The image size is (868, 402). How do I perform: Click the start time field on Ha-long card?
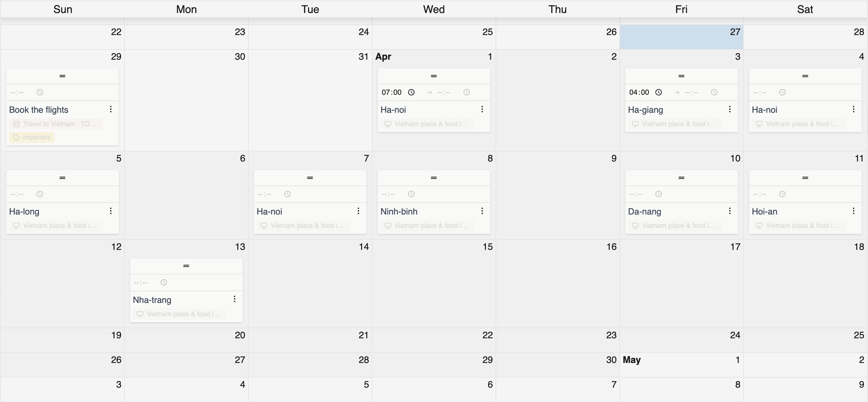(x=17, y=194)
